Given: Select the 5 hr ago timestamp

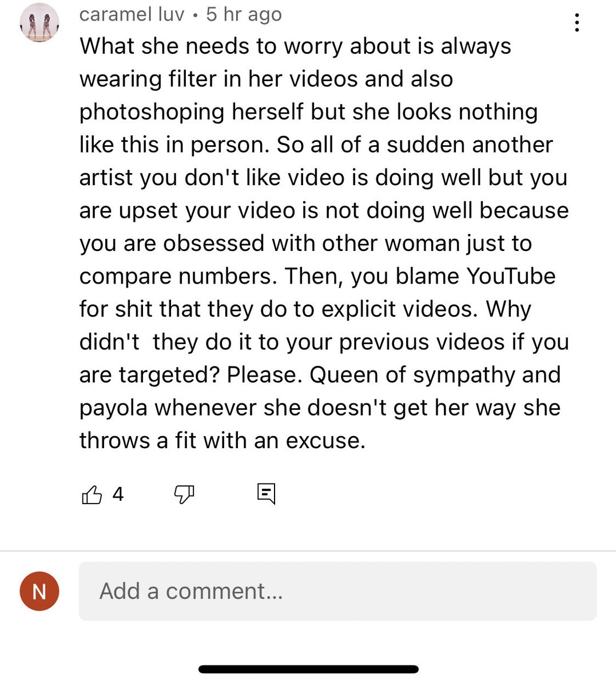Looking at the screenshot, I should [x=244, y=14].
